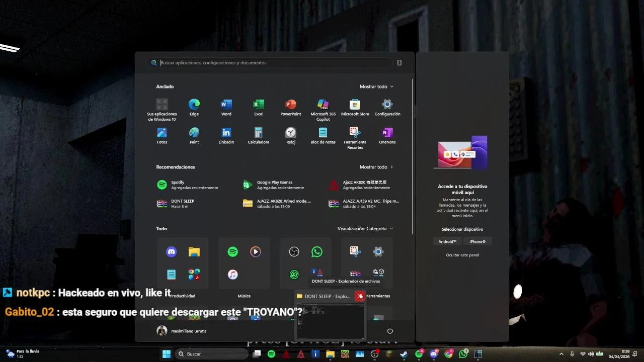Expand Mostrar todo for pinned apps
Viewport: 644px width, 362px height.
[376, 86]
